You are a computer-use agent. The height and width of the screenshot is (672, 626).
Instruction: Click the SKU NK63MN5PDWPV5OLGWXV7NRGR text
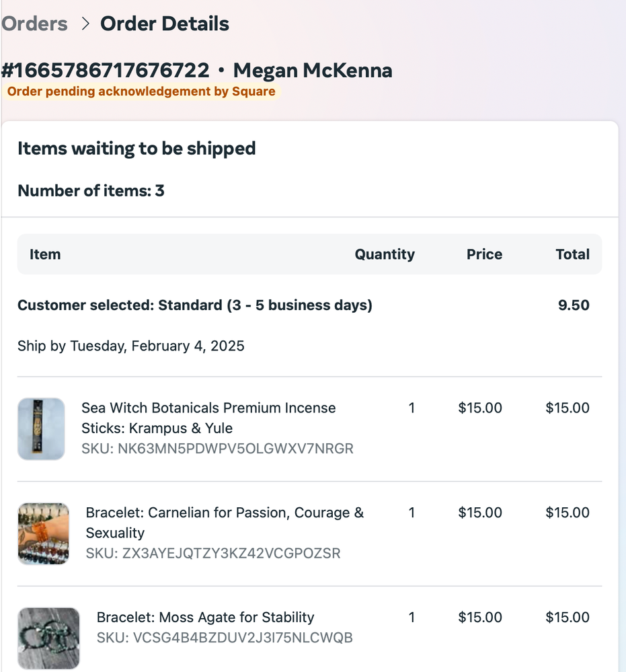pyautogui.click(x=217, y=449)
